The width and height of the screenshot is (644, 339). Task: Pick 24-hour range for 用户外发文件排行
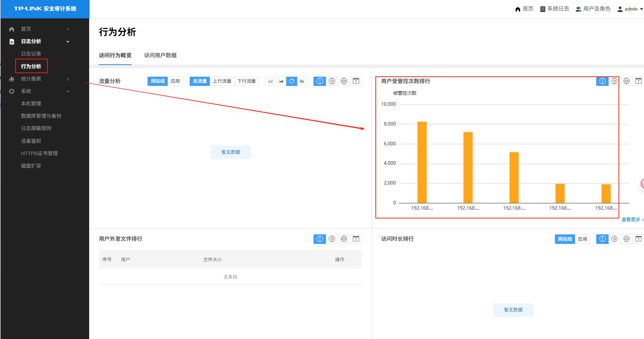point(344,239)
